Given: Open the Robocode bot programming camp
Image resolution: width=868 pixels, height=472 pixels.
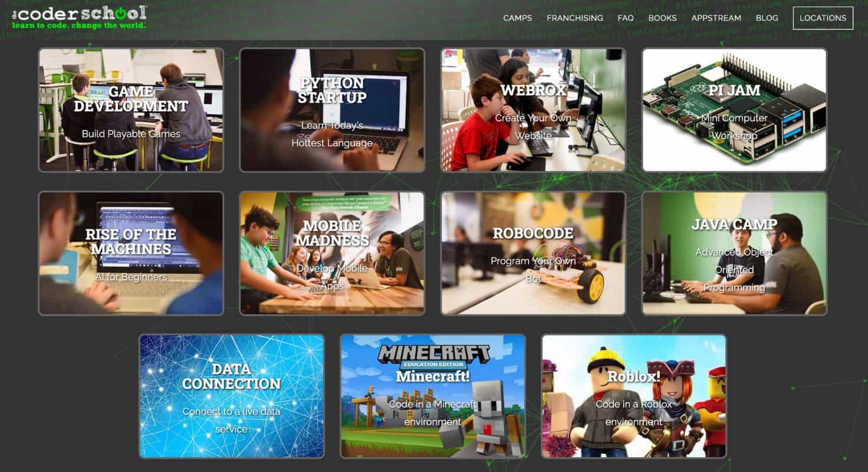Looking at the screenshot, I should point(532,253).
